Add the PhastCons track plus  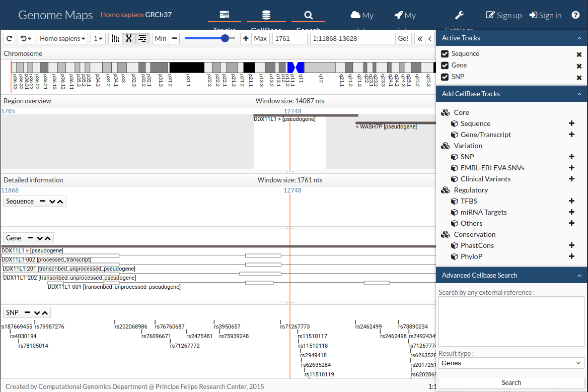point(571,245)
